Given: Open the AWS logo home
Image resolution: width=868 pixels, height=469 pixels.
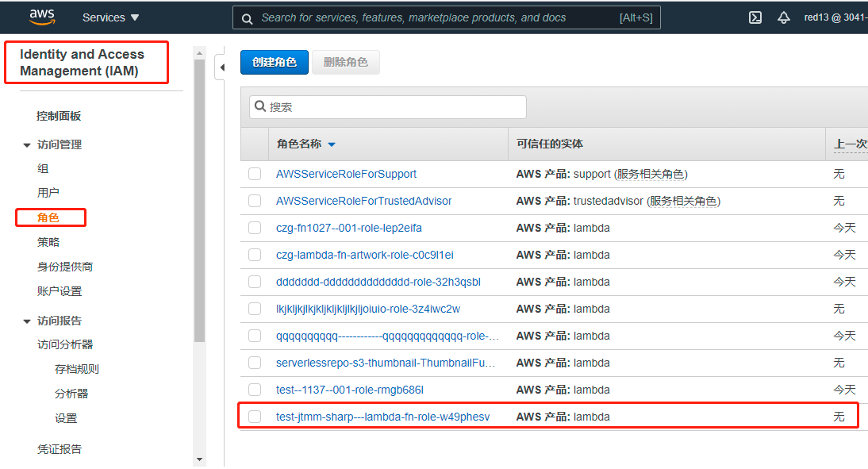Looking at the screenshot, I should point(42,17).
